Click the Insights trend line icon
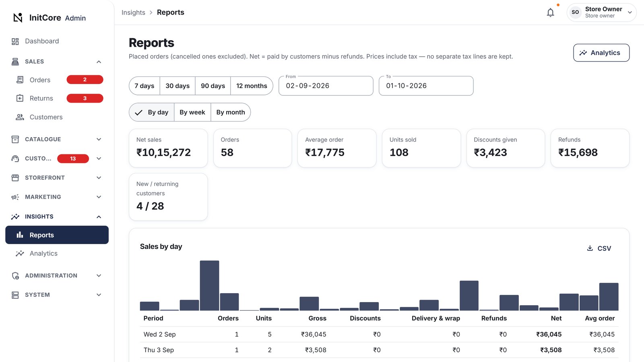The image size is (644, 362). pyautogui.click(x=15, y=216)
